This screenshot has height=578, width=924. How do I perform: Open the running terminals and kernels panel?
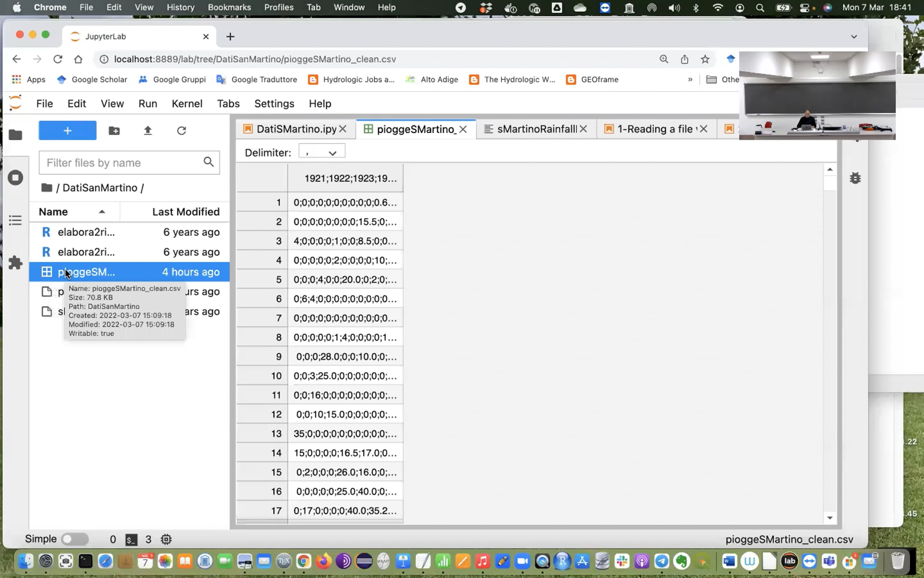15,178
